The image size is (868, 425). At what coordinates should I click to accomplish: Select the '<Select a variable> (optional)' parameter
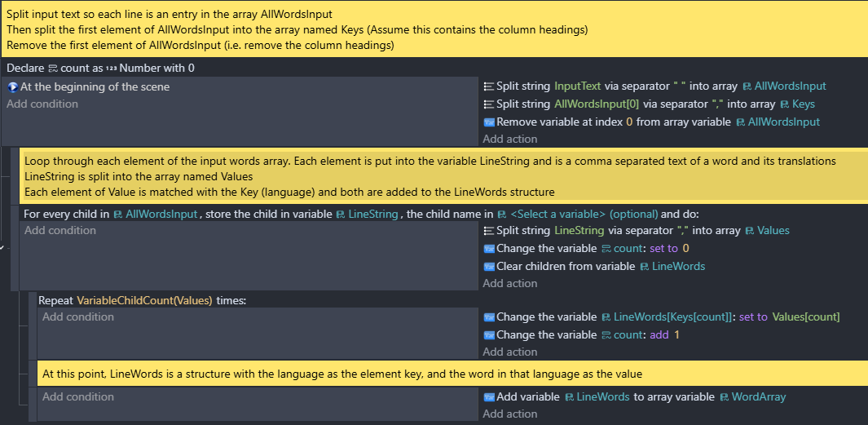click(x=577, y=215)
